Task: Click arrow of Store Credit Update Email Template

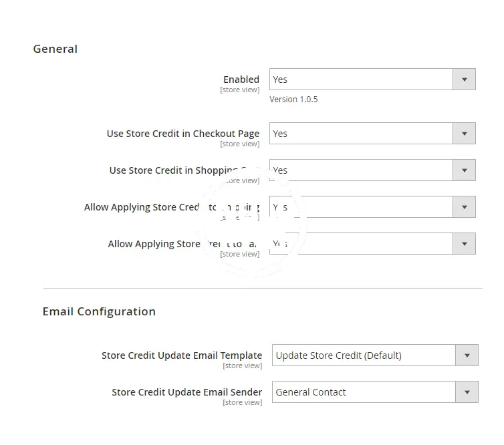Action: coord(467,355)
